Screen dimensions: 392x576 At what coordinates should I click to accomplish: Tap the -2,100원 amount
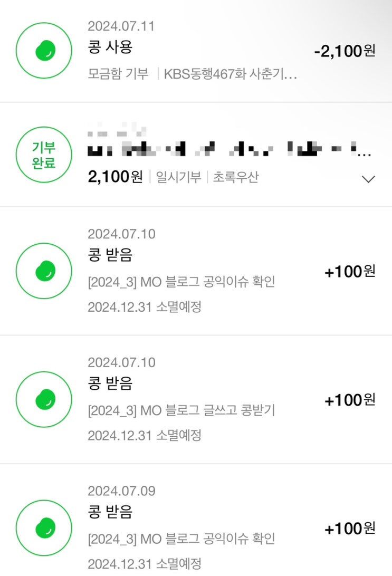click(344, 51)
